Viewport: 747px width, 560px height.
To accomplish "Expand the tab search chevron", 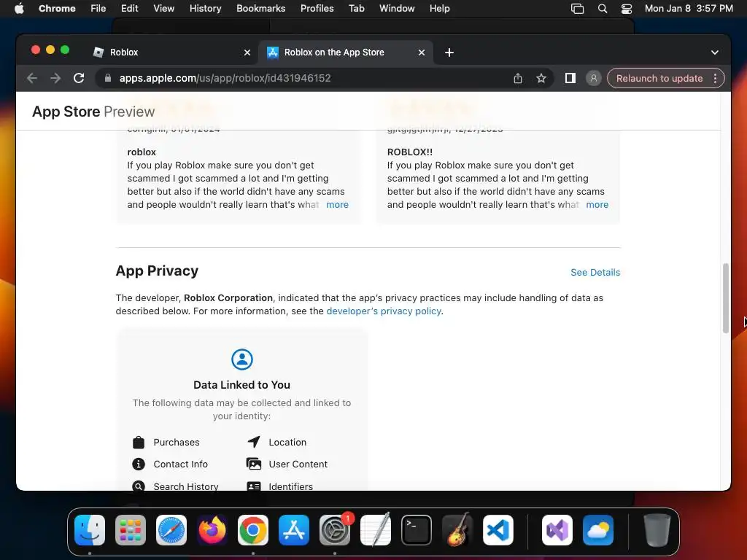I will (x=715, y=52).
